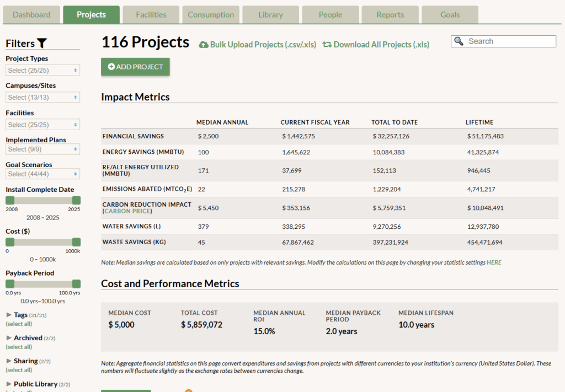Click the Filters funnel icon
565x392 pixels.
[42, 44]
